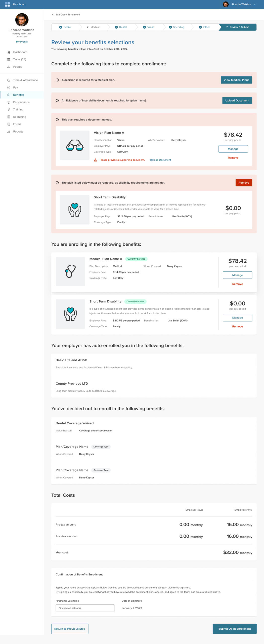Click the View Medical Plans button

pos(236,80)
